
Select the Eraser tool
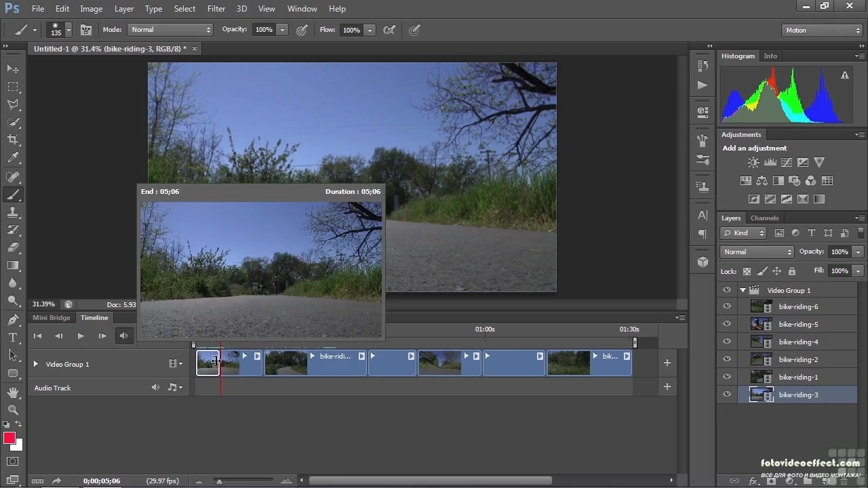pos(13,247)
